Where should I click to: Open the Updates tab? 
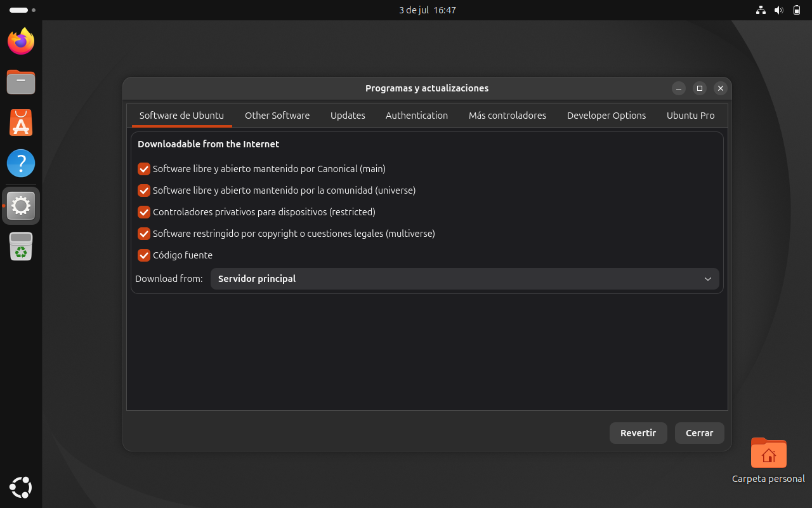(348, 116)
